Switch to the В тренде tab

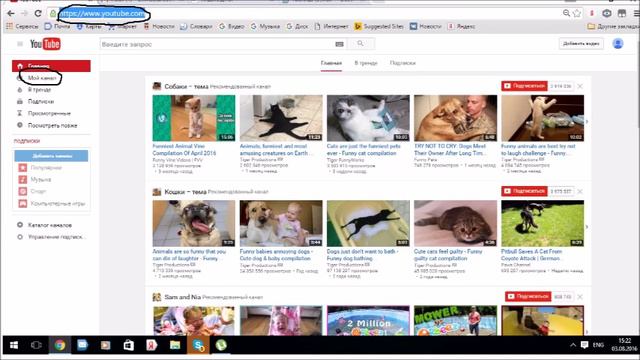point(366,63)
